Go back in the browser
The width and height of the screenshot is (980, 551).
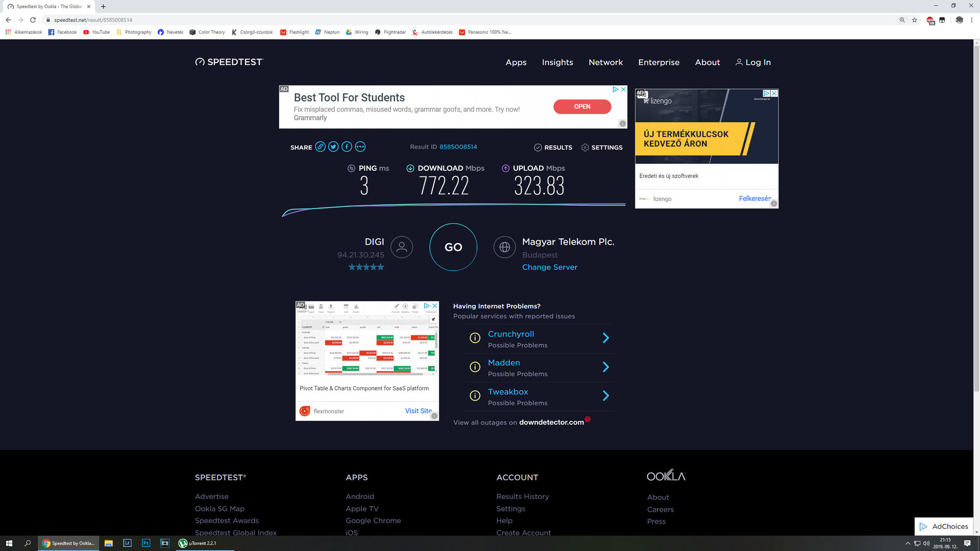point(8,20)
